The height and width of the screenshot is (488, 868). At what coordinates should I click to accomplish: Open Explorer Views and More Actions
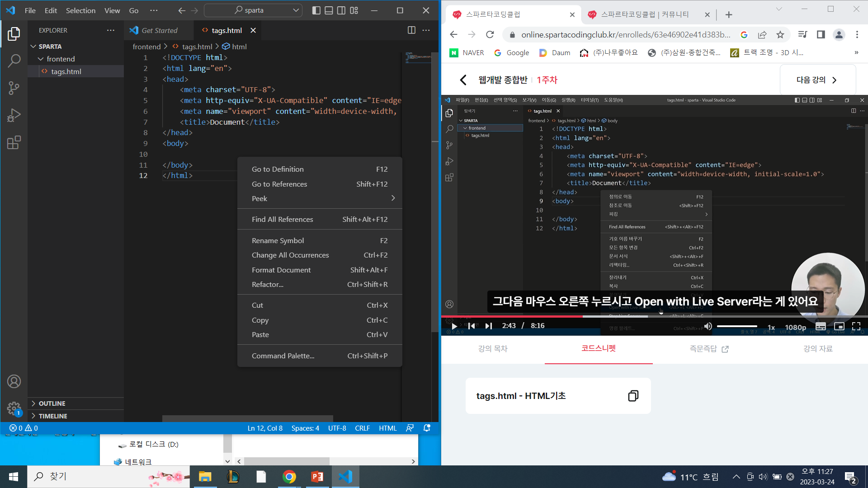(x=111, y=30)
